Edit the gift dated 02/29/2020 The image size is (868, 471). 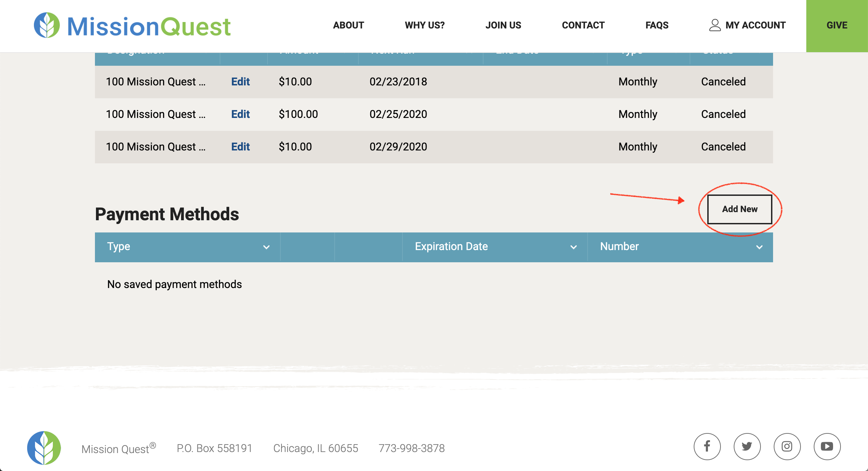pyautogui.click(x=240, y=147)
